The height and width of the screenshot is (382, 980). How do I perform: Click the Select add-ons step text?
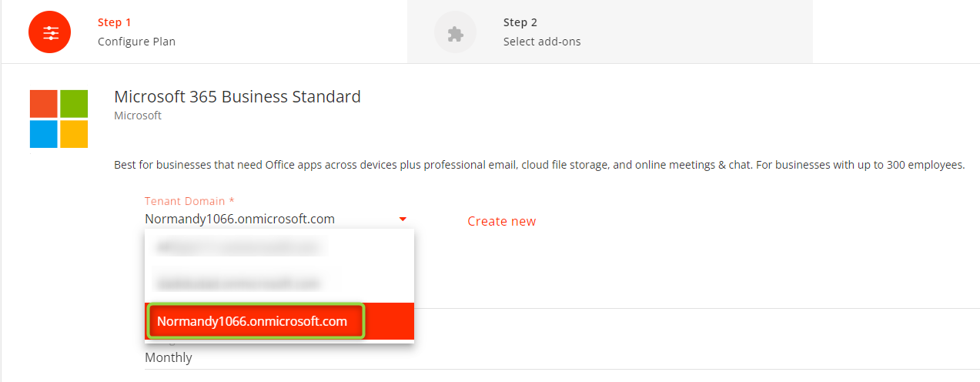tap(542, 42)
